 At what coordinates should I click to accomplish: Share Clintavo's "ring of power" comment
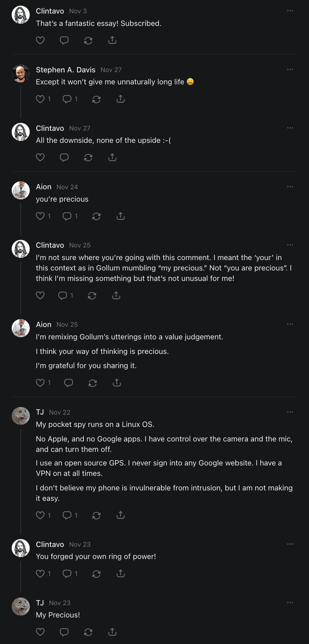(121, 574)
